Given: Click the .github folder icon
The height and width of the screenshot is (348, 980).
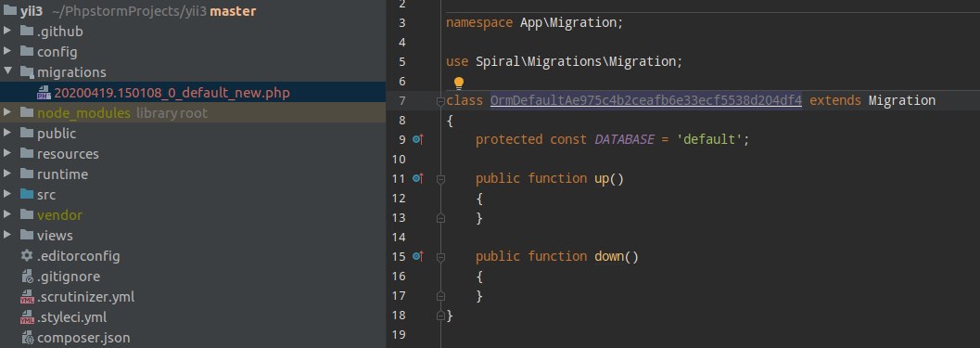Looking at the screenshot, I should [x=27, y=31].
